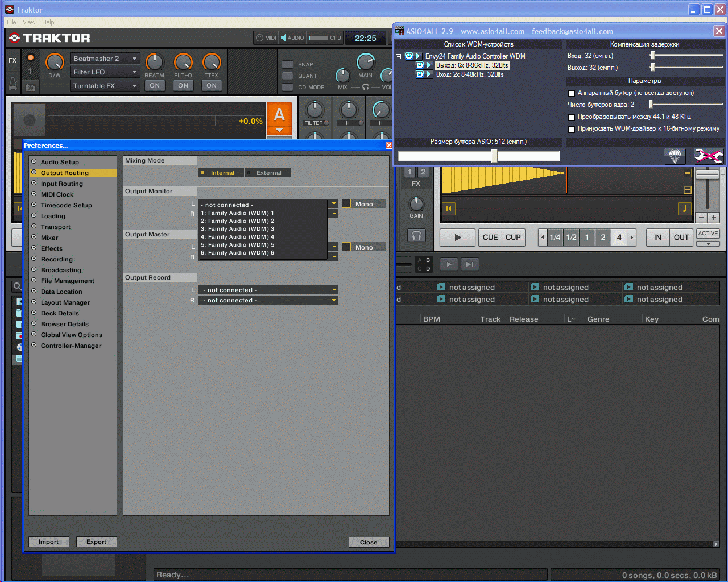Click the MIDI indicator in header
Viewport: 728px width, 582px height.
click(266, 38)
